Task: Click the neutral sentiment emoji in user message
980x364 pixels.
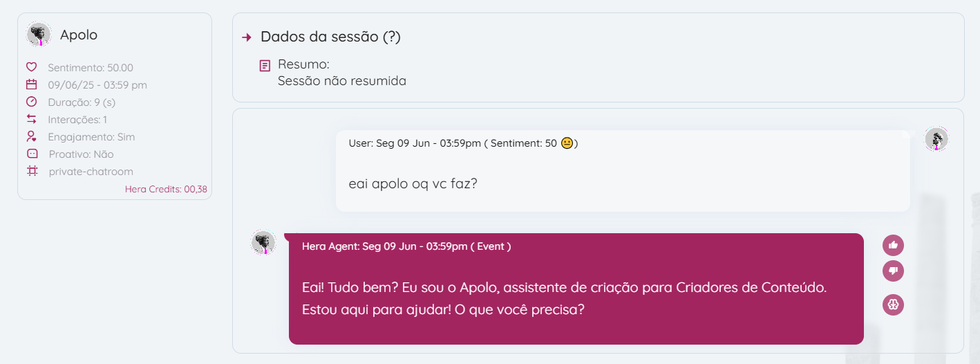Action: coord(567,144)
